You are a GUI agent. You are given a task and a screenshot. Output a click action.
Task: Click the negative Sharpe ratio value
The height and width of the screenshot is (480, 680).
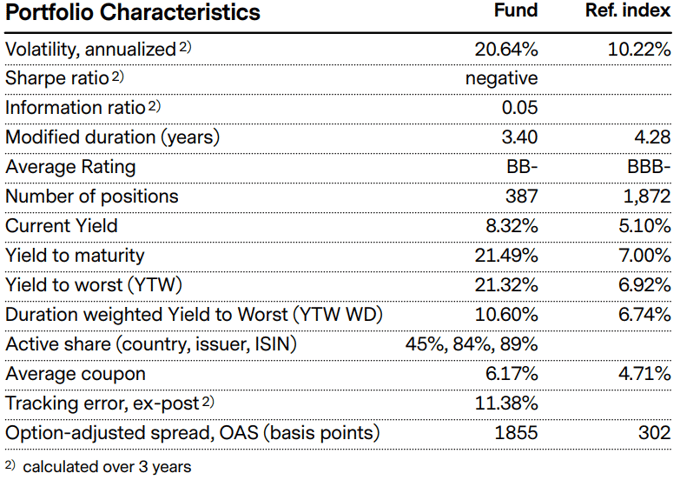coord(502,78)
